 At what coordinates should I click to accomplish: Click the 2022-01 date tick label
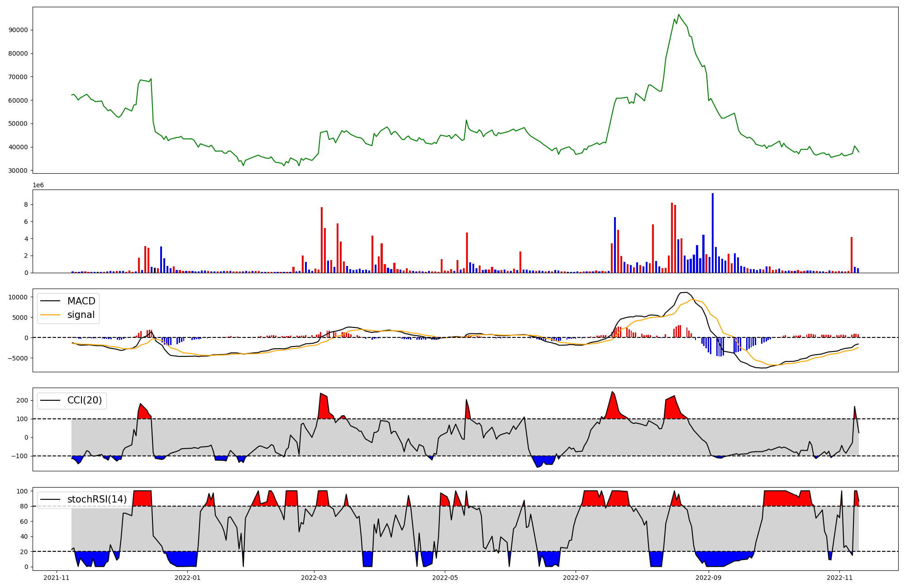(x=187, y=578)
